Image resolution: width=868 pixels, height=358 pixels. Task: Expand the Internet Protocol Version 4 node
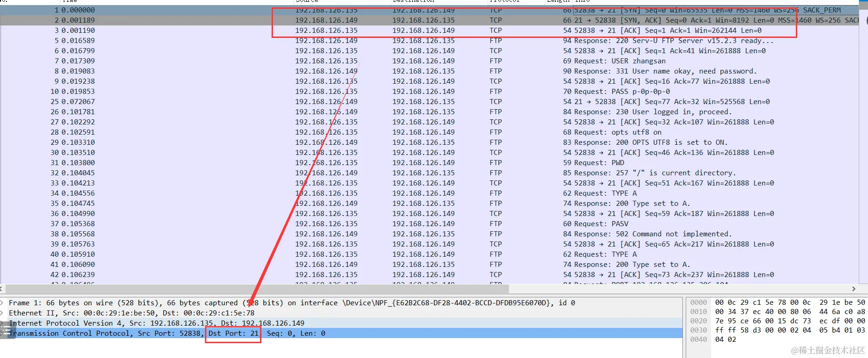click(x=3, y=323)
